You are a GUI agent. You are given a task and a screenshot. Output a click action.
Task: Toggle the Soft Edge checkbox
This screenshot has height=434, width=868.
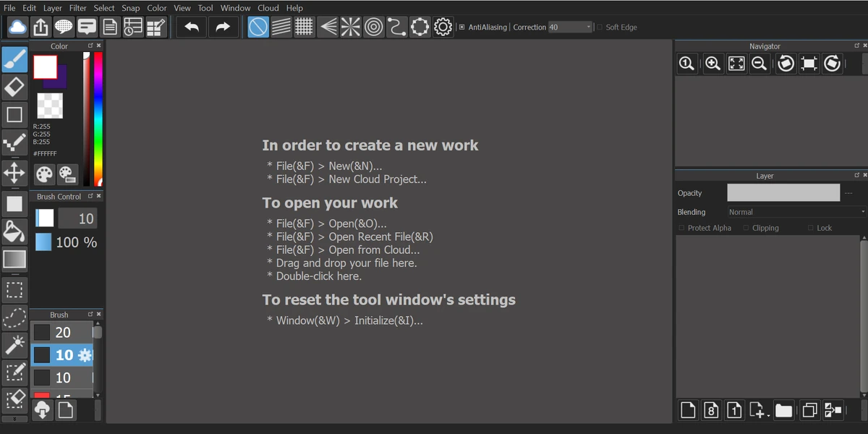[x=600, y=27]
